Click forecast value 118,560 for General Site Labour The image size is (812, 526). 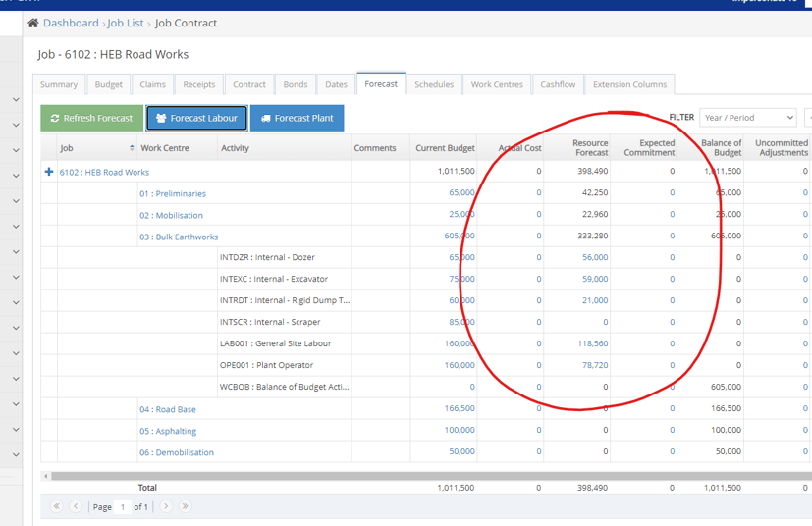(593, 343)
